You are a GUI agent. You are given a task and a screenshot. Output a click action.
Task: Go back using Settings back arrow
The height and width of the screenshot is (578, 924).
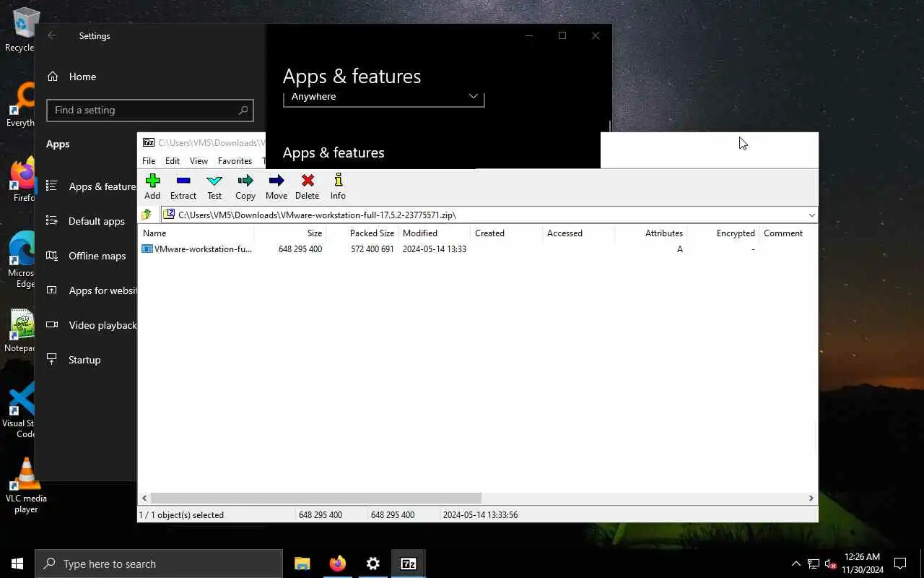click(51, 36)
